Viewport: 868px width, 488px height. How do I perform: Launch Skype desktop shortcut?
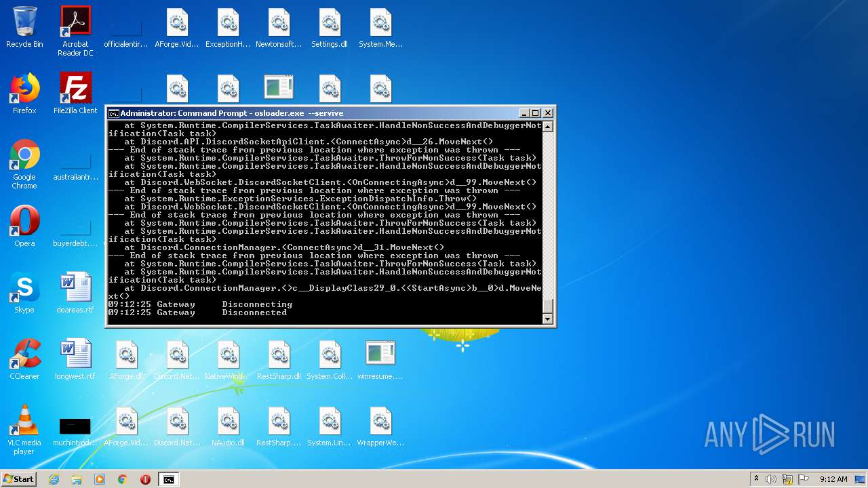[24, 293]
